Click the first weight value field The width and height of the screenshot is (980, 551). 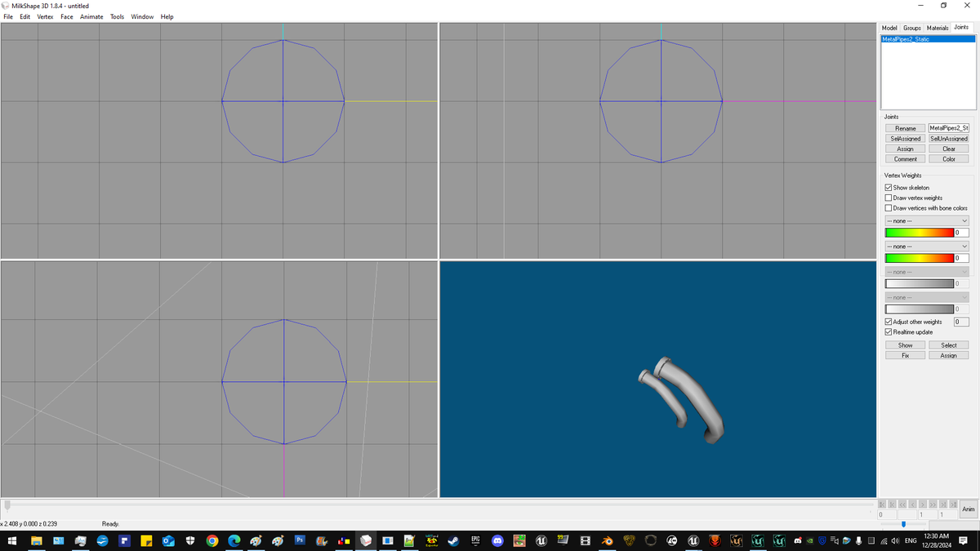[962, 233]
